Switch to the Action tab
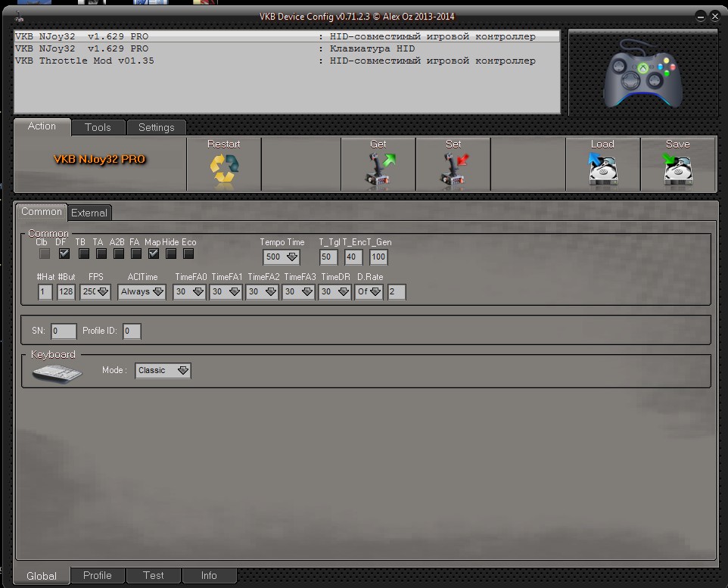728x588 pixels. click(42, 126)
